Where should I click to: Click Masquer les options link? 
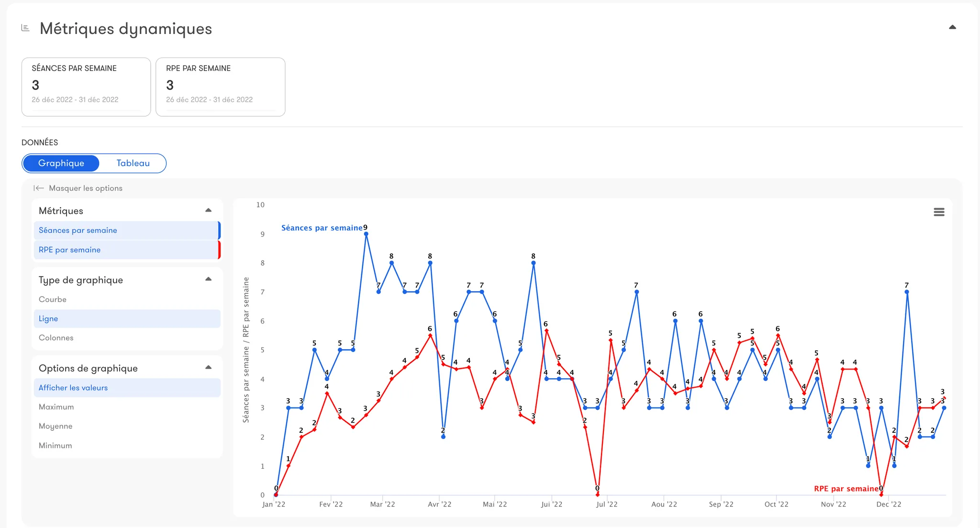point(86,188)
